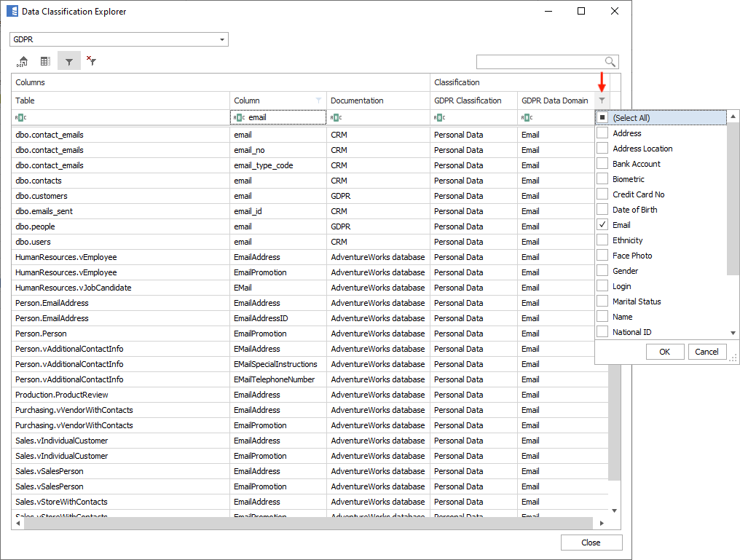
Task: Open the column chooser icon
Action: 45,62
